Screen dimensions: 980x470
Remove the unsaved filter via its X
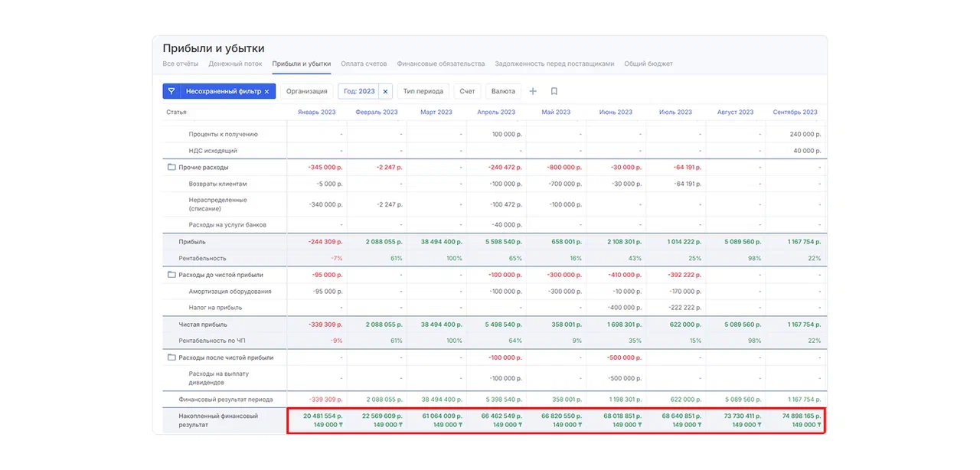(x=266, y=92)
